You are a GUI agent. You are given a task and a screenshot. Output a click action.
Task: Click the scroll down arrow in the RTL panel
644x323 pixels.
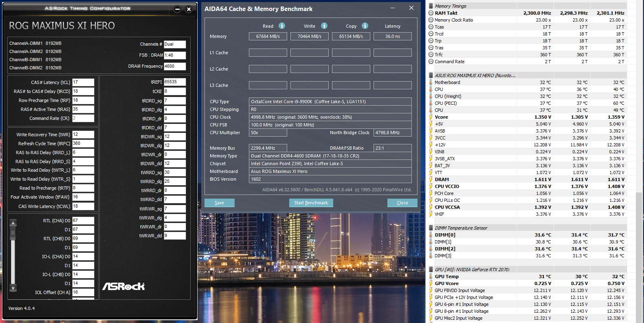click(13, 288)
